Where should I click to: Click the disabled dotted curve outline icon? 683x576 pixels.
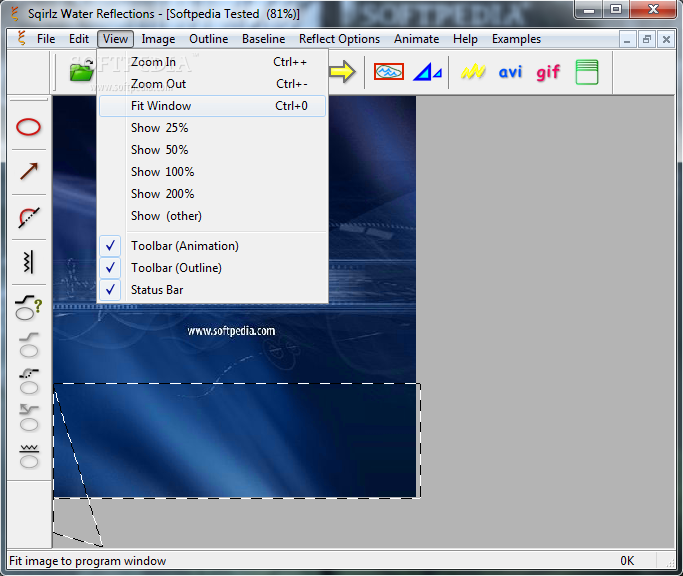[29, 382]
